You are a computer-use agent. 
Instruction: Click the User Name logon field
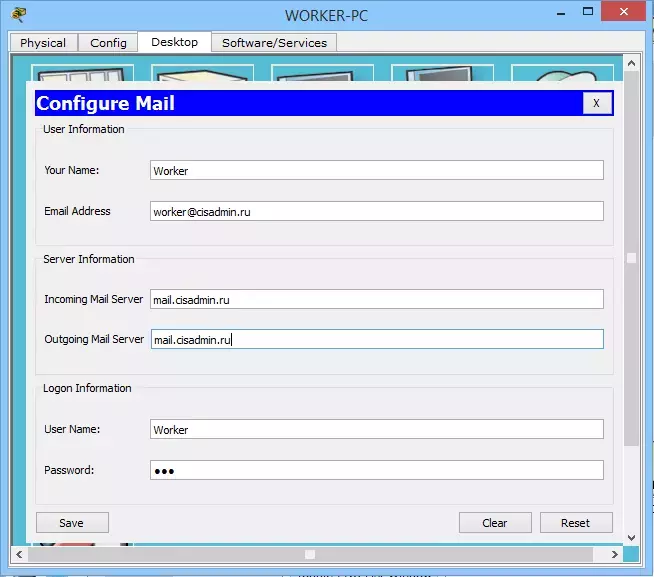tap(377, 429)
